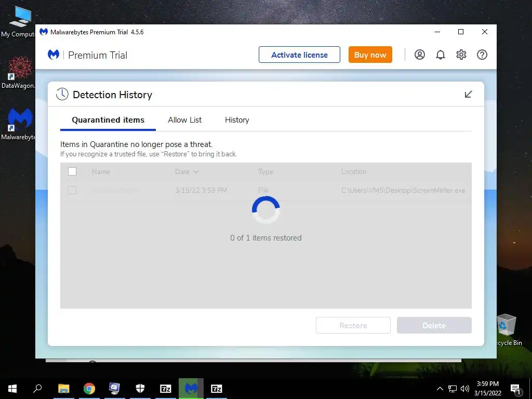The width and height of the screenshot is (532, 399).
Task: Click the Malwarebytes title bar icon
Action: click(x=44, y=32)
